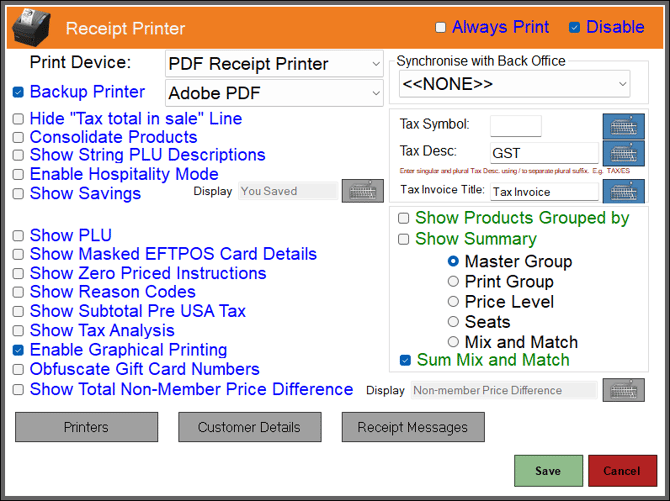This screenshot has width=670, height=501.
Task: Open keyboard for Non-member Price Difference text
Action: tap(623, 390)
